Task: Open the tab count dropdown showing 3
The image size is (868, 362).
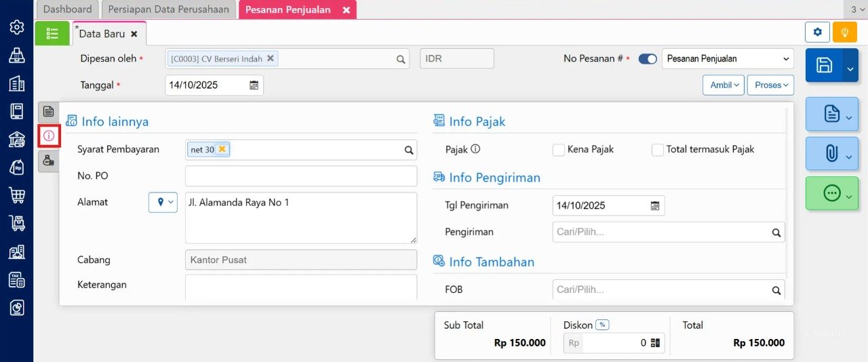Action: click(857, 9)
